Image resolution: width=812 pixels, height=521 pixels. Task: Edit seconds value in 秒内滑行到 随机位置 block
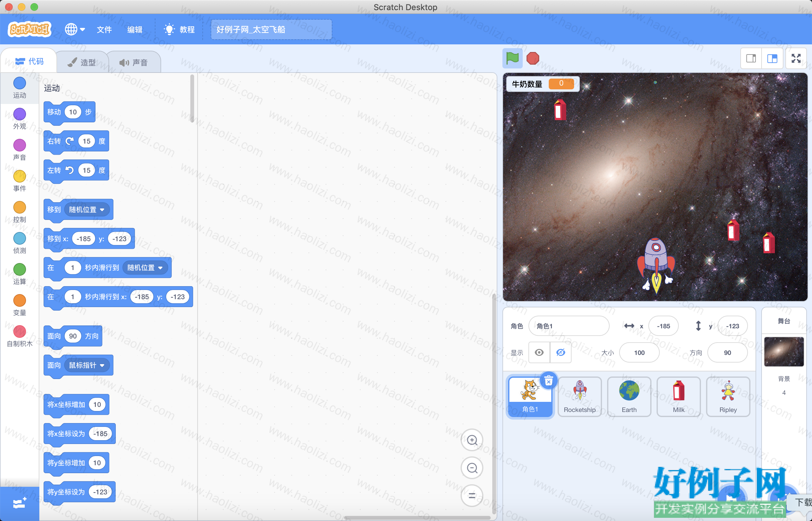coord(72,268)
